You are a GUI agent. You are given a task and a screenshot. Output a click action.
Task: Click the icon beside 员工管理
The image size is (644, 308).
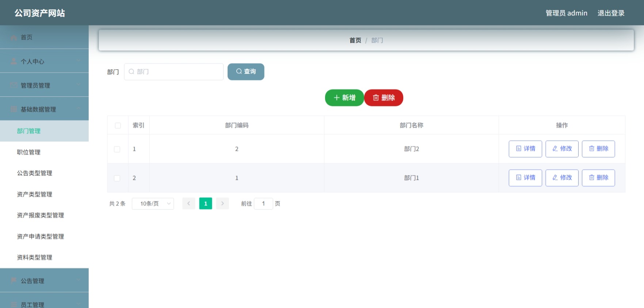(x=14, y=304)
